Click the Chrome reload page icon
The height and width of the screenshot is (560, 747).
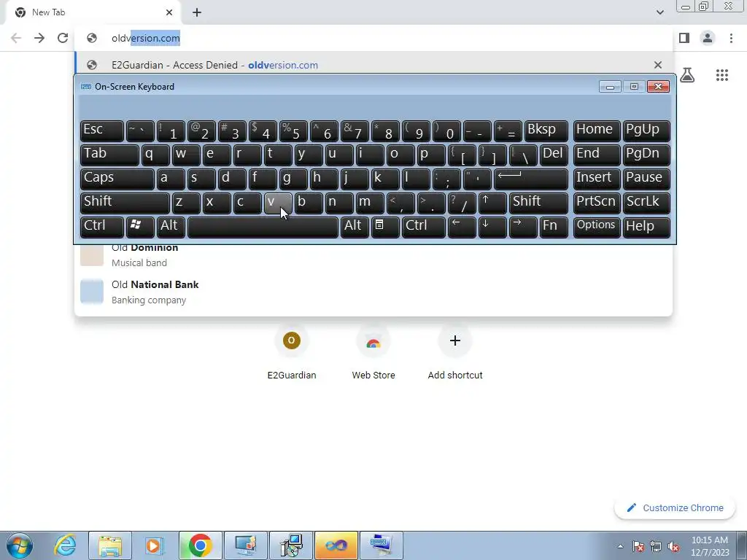63,38
